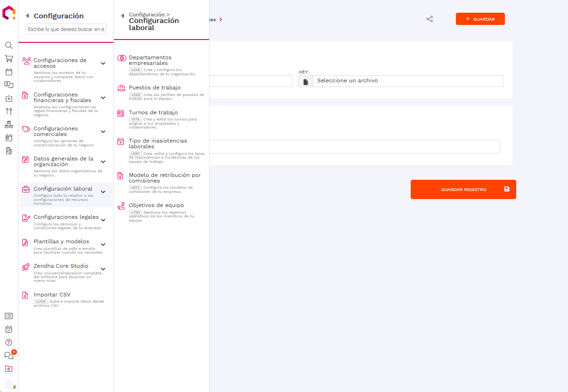
Task: Go back using arrow beside Configuración laboral
Action: click(122, 16)
